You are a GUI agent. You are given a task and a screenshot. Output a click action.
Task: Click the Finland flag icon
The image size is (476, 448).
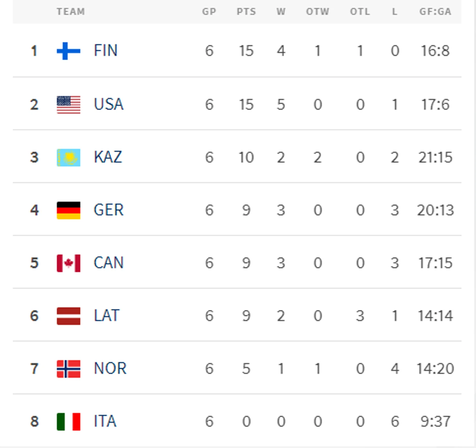point(68,51)
